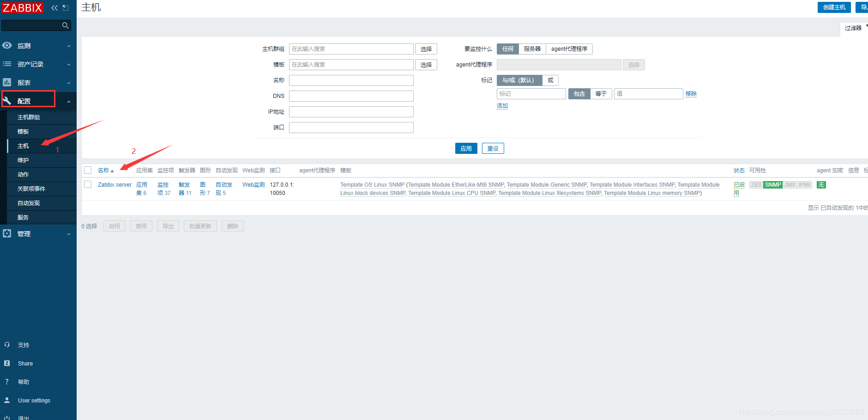Open Template OS Linux SNMP link
The height and width of the screenshot is (420, 868).
point(372,185)
